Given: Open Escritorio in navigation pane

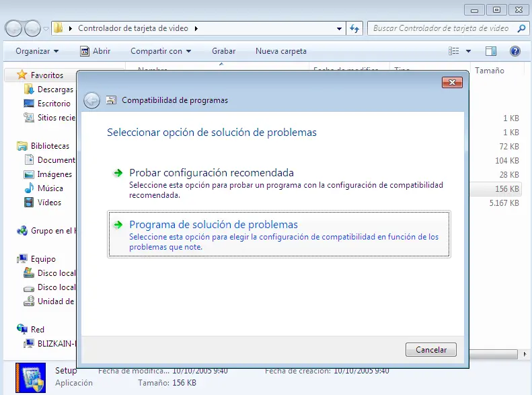Looking at the screenshot, I should click(x=47, y=104).
